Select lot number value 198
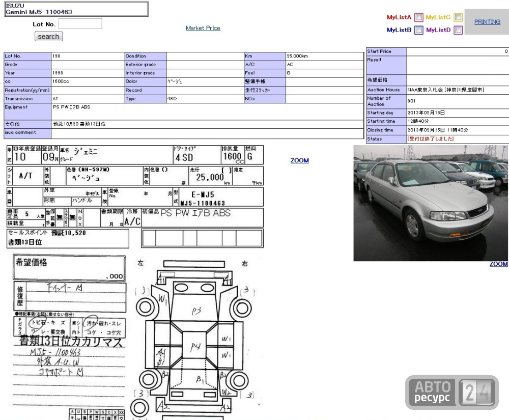 [x=56, y=56]
